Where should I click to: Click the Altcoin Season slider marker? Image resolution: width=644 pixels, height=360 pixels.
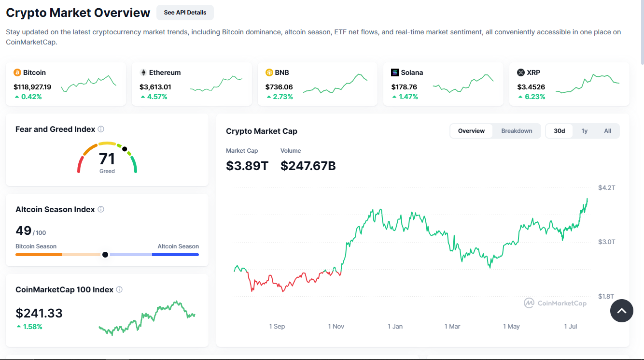pos(105,255)
